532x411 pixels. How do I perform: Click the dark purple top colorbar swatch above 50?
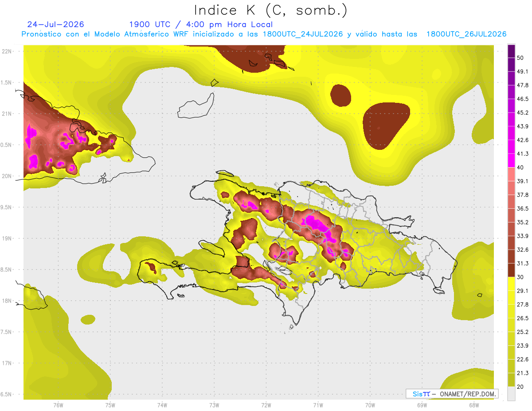coord(511,51)
